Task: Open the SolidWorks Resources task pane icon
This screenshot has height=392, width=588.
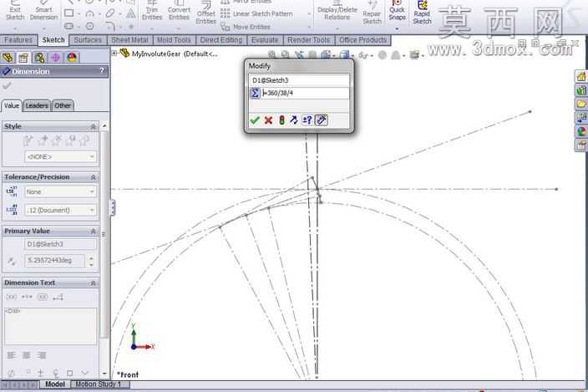Action: 580,77
